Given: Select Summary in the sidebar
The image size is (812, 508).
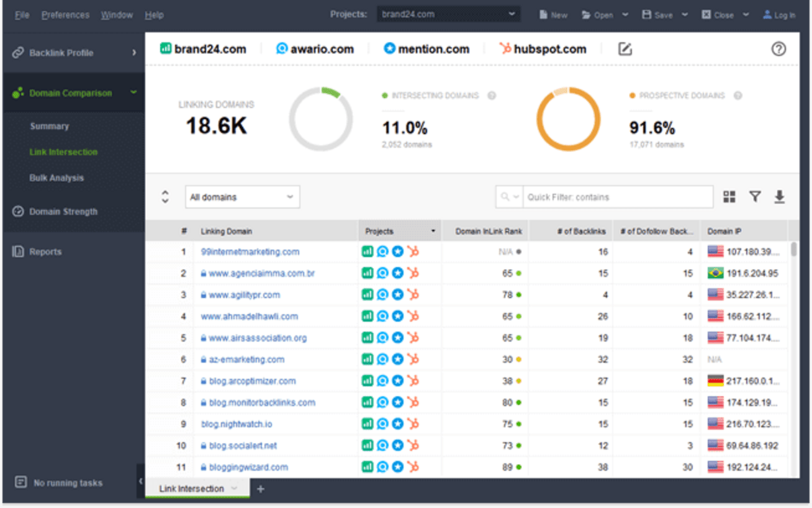Looking at the screenshot, I should (x=49, y=126).
